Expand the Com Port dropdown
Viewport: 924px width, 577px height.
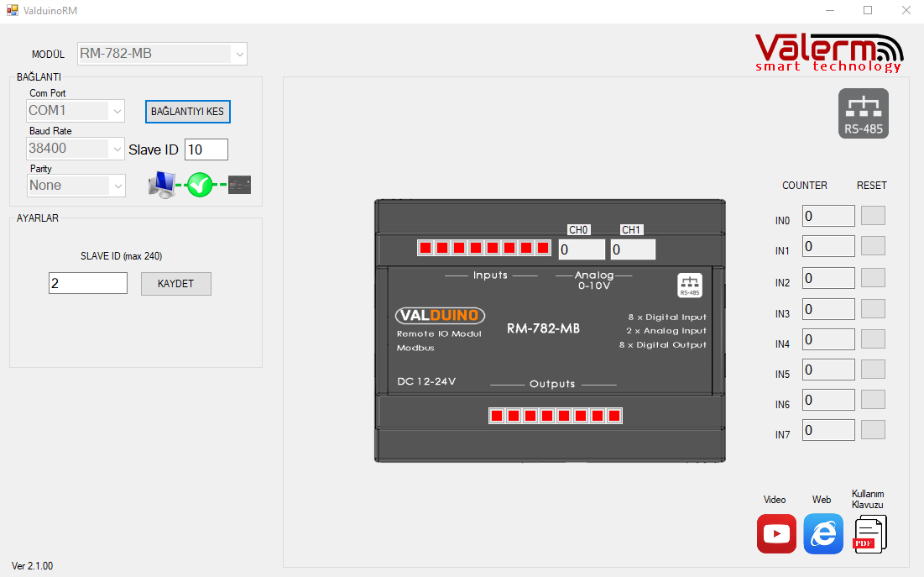pyautogui.click(x=76, y=111)
